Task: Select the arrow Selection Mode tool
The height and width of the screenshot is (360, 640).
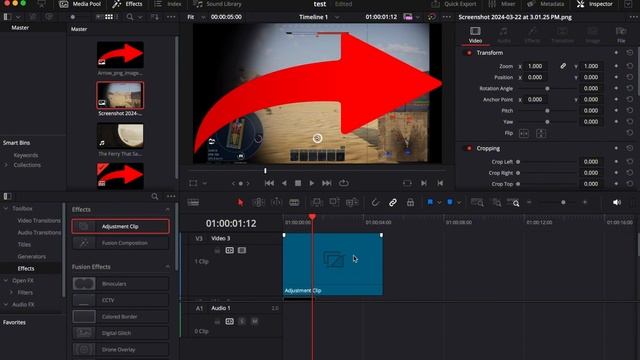Action: (240, 202)
